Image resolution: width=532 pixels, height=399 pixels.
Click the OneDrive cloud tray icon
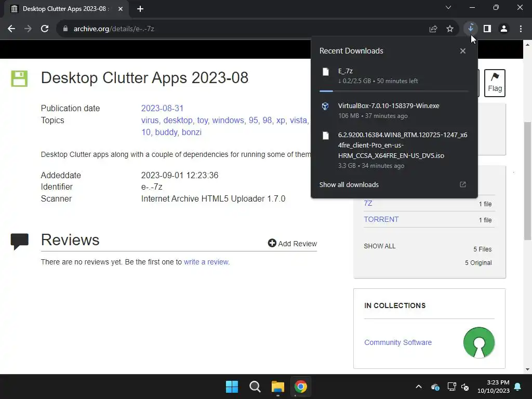pos(435,387)
